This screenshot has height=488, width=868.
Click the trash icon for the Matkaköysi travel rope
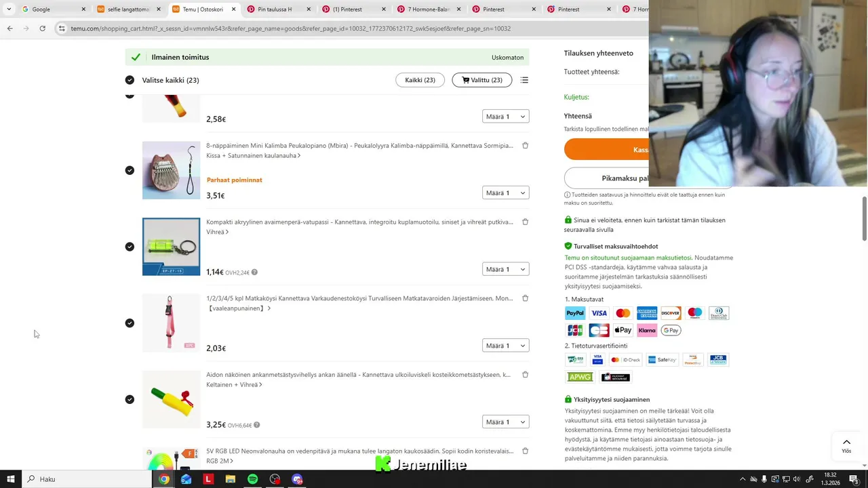click(525, 298)
